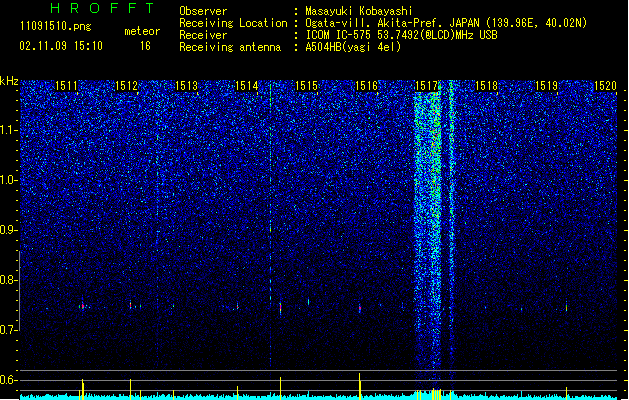Click the 1519 time marker
Viewport: 629px width, 400px height.
tap(546, 86)
